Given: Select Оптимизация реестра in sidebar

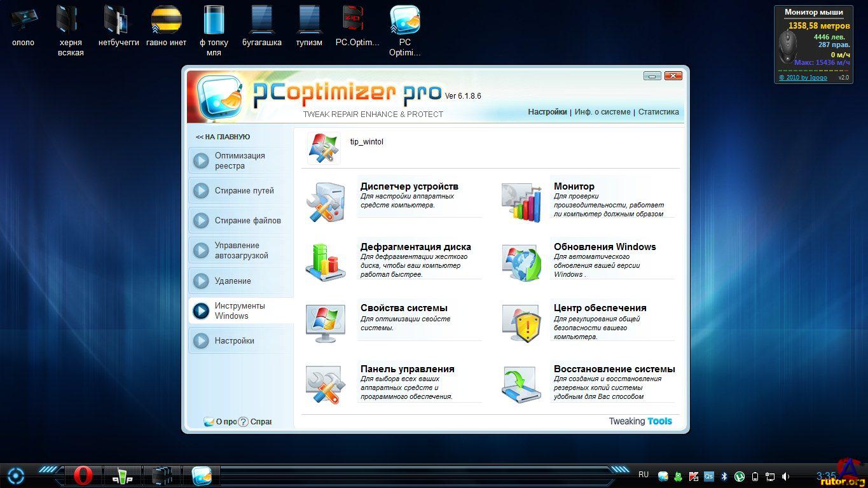Looking at the screenshot, I should pos(240,160).
